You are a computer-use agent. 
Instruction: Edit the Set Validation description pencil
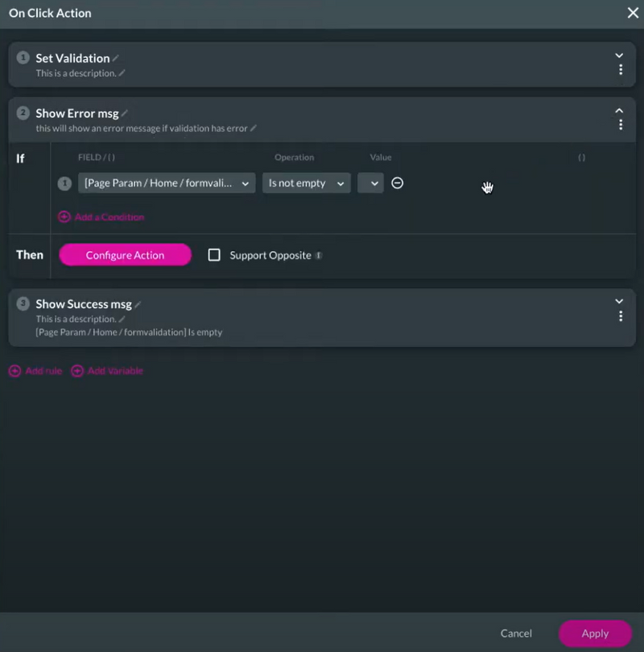122,73
